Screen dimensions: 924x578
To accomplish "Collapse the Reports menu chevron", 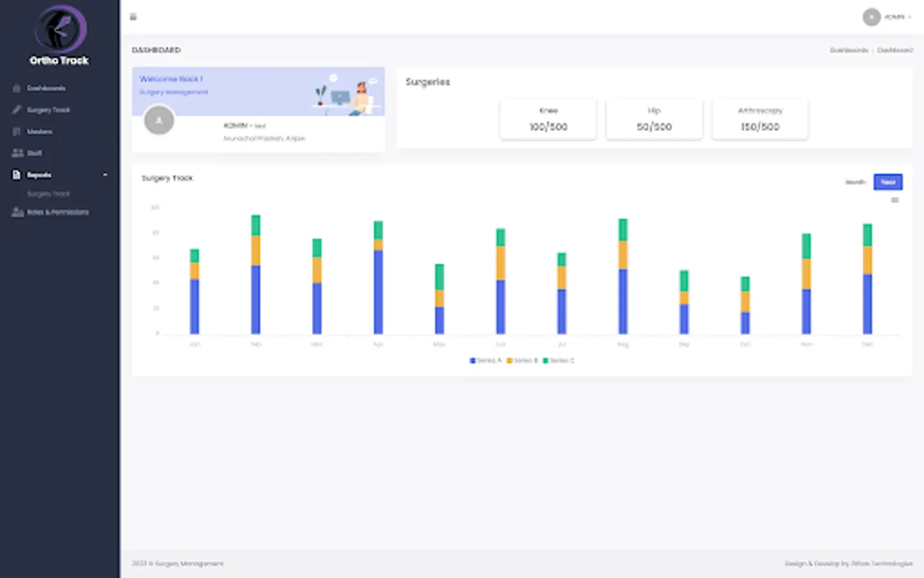I will coord(105,175).
